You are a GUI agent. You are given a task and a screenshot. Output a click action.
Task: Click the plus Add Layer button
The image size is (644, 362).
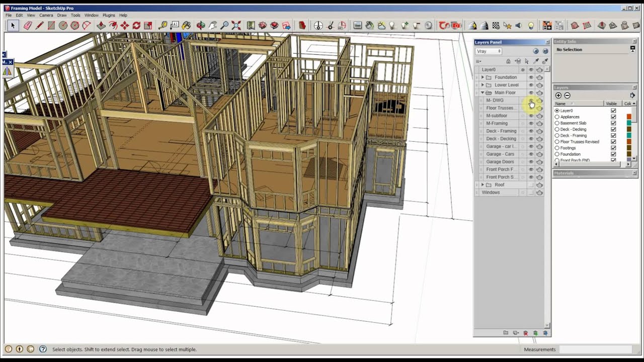click(x=558, y=96)
